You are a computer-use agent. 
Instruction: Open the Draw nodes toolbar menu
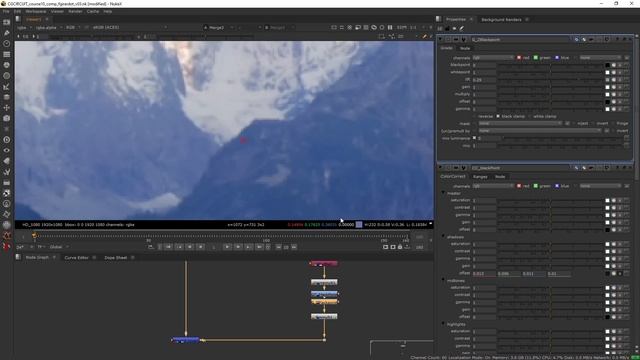[7, 33]
